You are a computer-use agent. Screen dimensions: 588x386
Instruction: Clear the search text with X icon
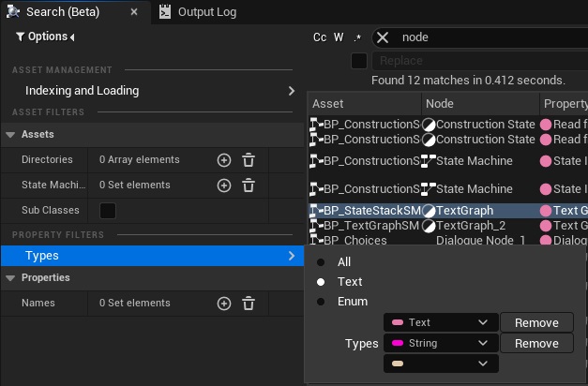(x=383, y=37)
